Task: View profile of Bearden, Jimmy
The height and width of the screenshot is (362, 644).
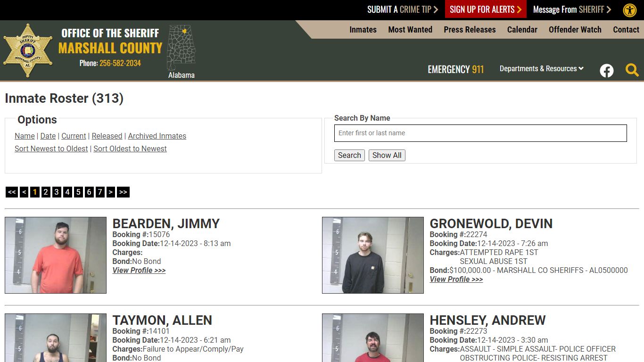Action: pos(139,270)
